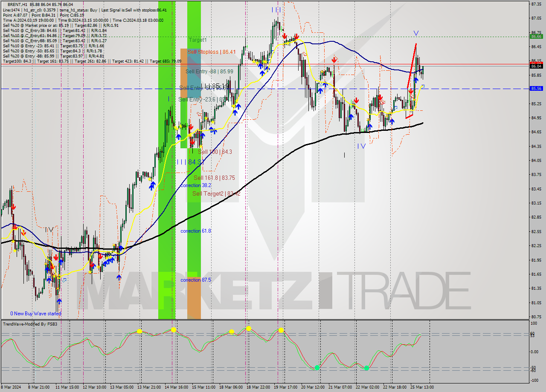
Task: Click the 'TrendWave-Modified By FSB3' indicator title
Action: click(x=30, y=324)
